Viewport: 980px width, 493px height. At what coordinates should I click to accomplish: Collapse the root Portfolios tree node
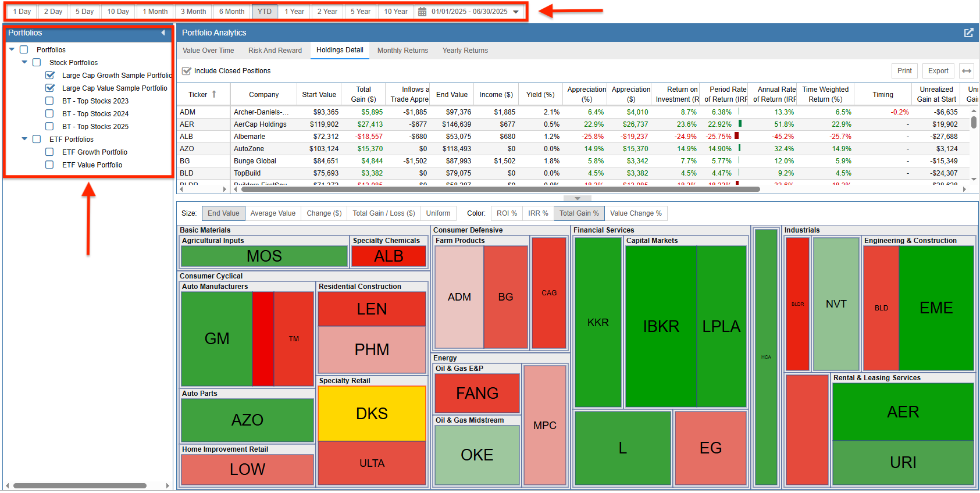12,49
